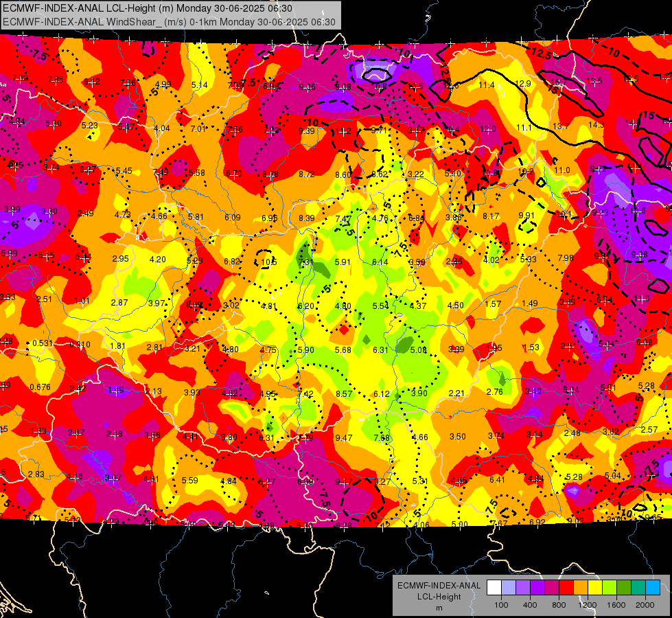Click the grid value '5.23'
This screenshot has height=618, width=672.
tap(89, 125)
